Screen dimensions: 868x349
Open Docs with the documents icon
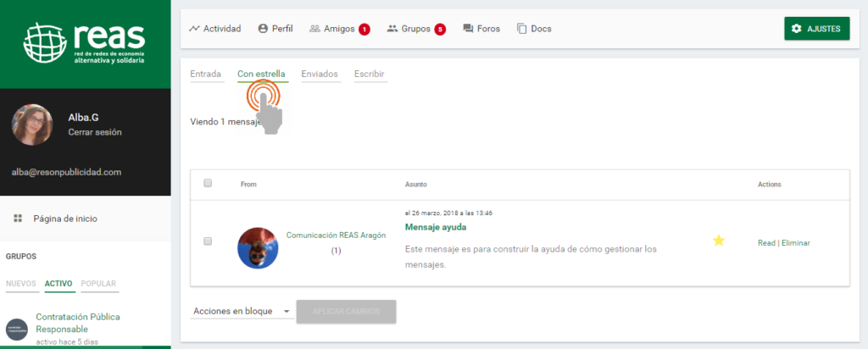522,29
